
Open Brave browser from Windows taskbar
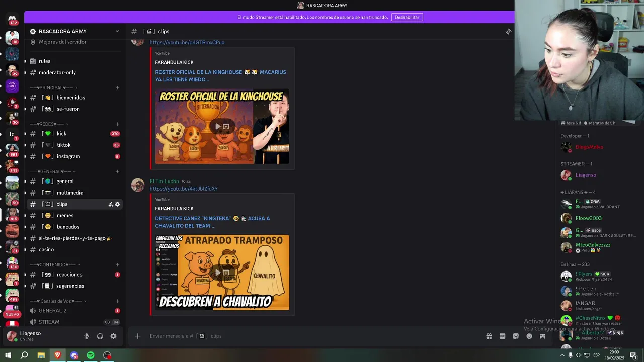click(x=57, y=355)
